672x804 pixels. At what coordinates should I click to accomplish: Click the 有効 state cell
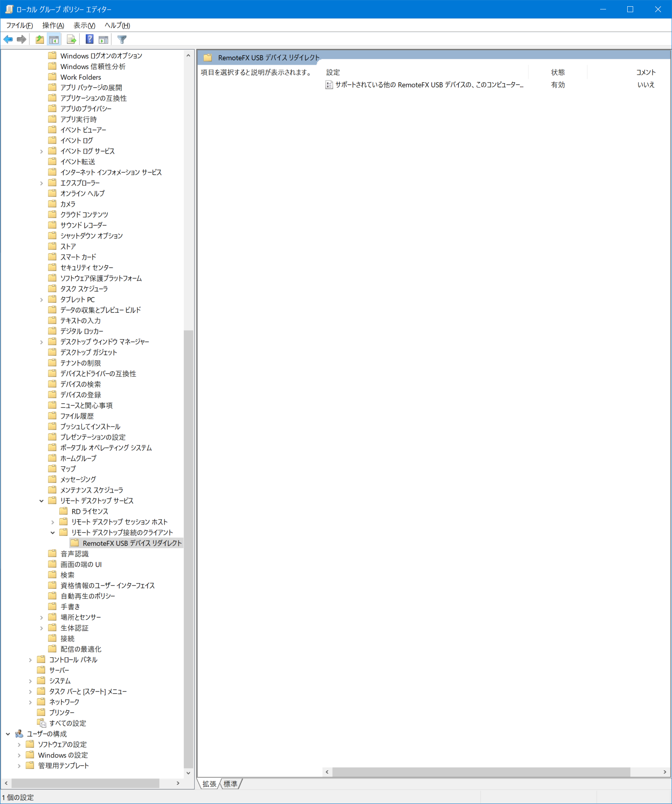(x=558, y=85)
